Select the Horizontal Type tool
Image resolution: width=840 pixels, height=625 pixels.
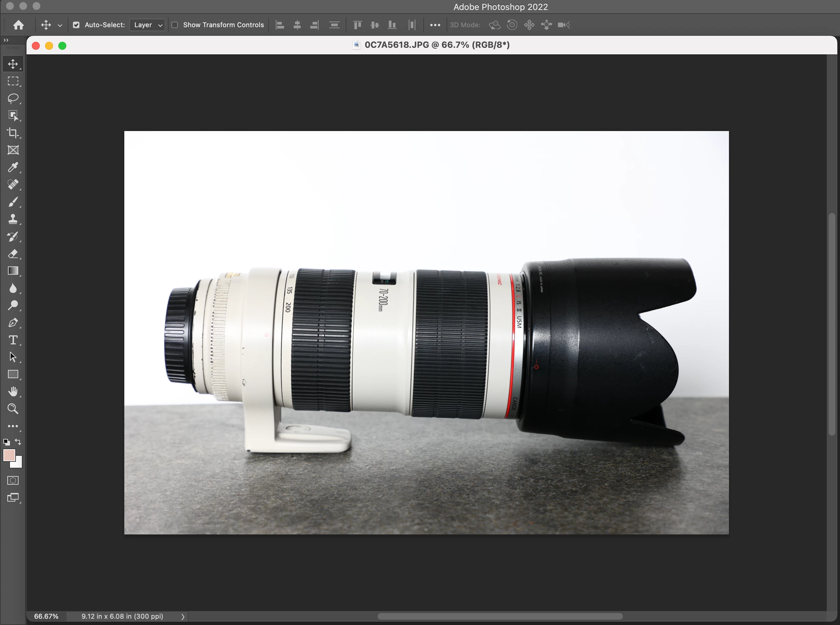click(13, 340)
